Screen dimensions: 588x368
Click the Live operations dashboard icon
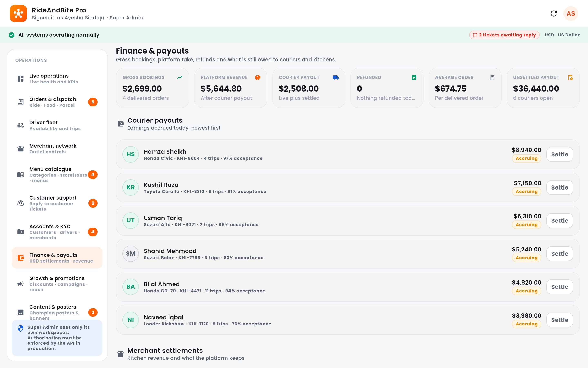tap(21, 79)
